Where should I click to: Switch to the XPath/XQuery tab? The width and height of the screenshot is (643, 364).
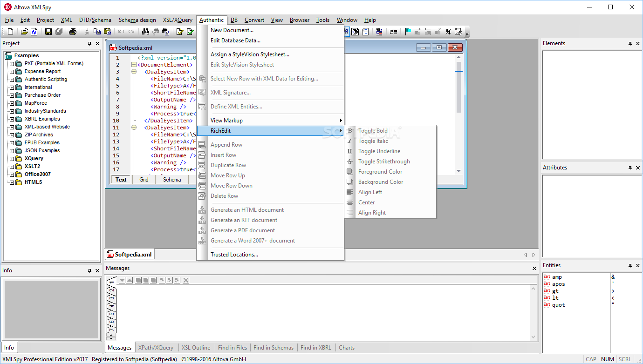(156, 348)
